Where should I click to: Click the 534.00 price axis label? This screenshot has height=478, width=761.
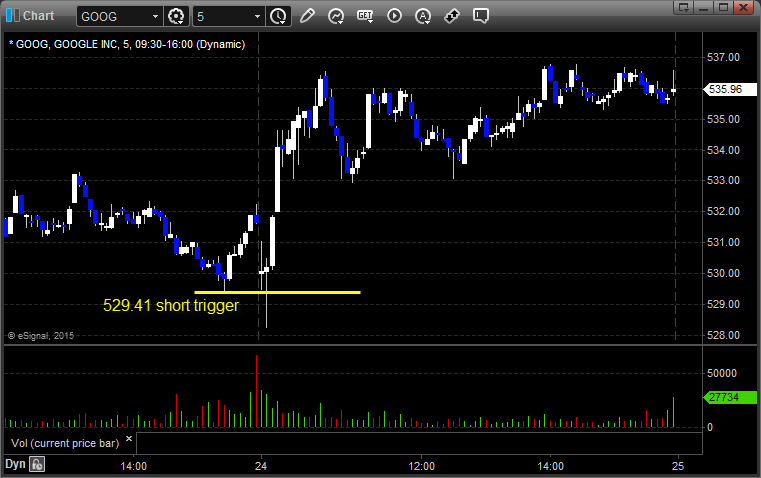point(723,150)
